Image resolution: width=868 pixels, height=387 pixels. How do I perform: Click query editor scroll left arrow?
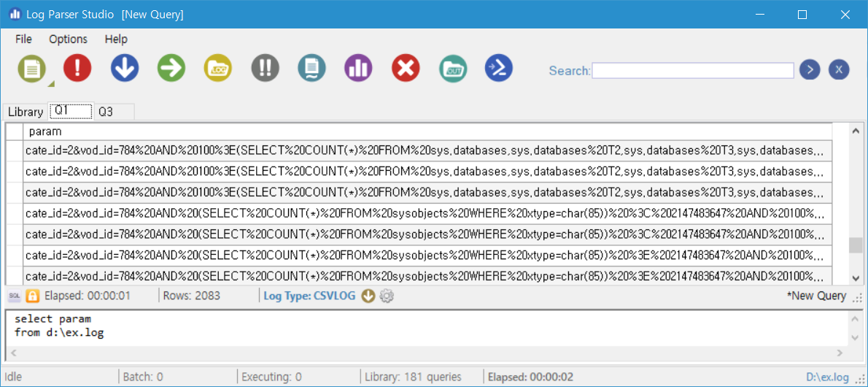[x=13, y=353]
